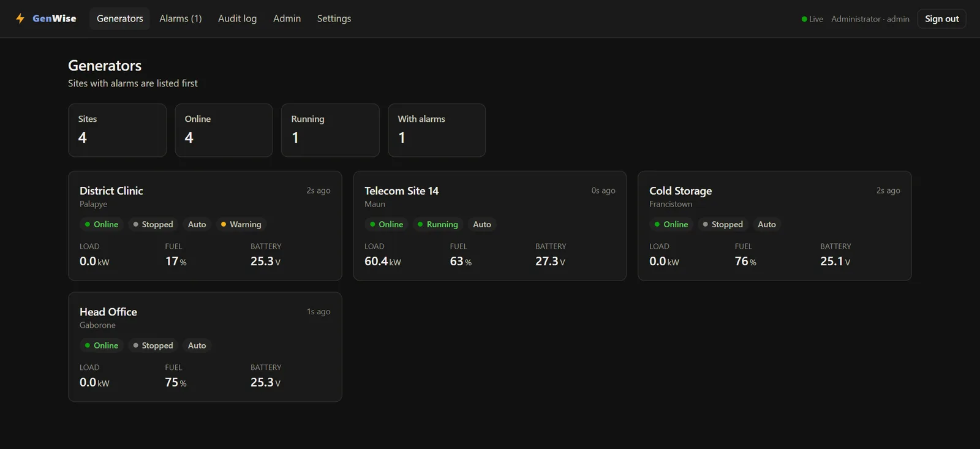The height and width of the screenshot is (449, 980).
Task: Click the Administrator · admin user label
Action: click(x=870, y=19)
